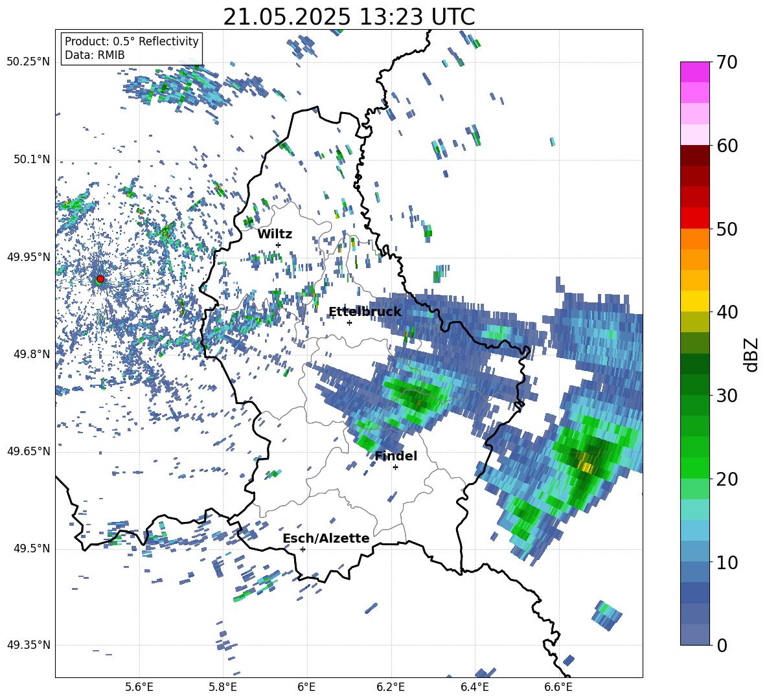
Task: Click the 49.65°N latitude label
Action: click(29, 451)
